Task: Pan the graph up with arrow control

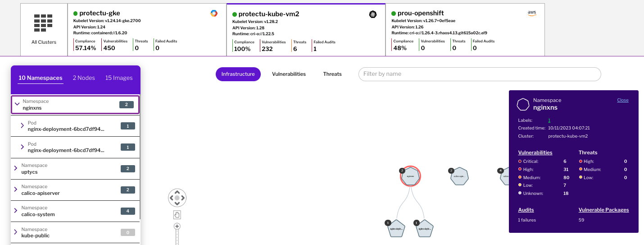Action: click(177, 192)
